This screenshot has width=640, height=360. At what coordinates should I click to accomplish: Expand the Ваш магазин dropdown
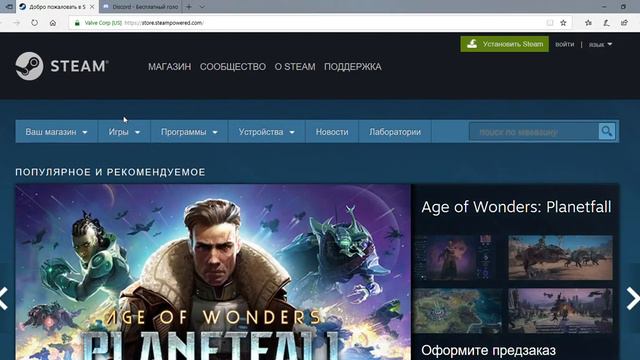(56, 132)
